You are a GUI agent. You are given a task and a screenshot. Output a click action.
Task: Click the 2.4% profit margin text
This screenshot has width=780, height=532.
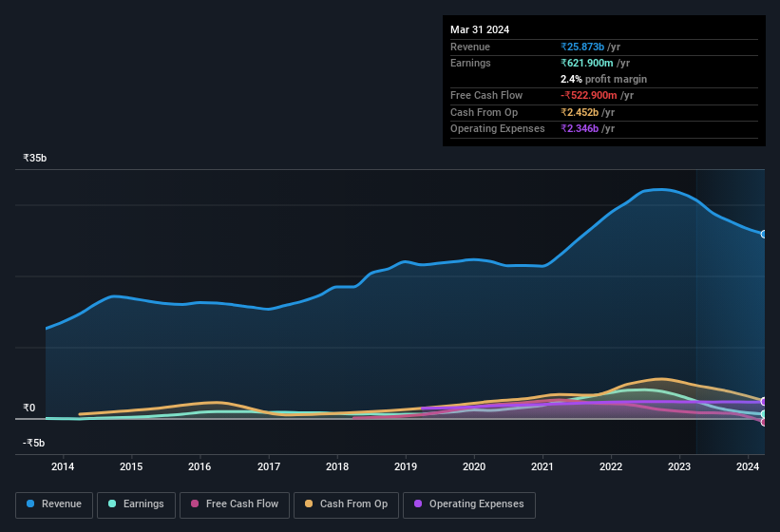[x=604, y=79]
